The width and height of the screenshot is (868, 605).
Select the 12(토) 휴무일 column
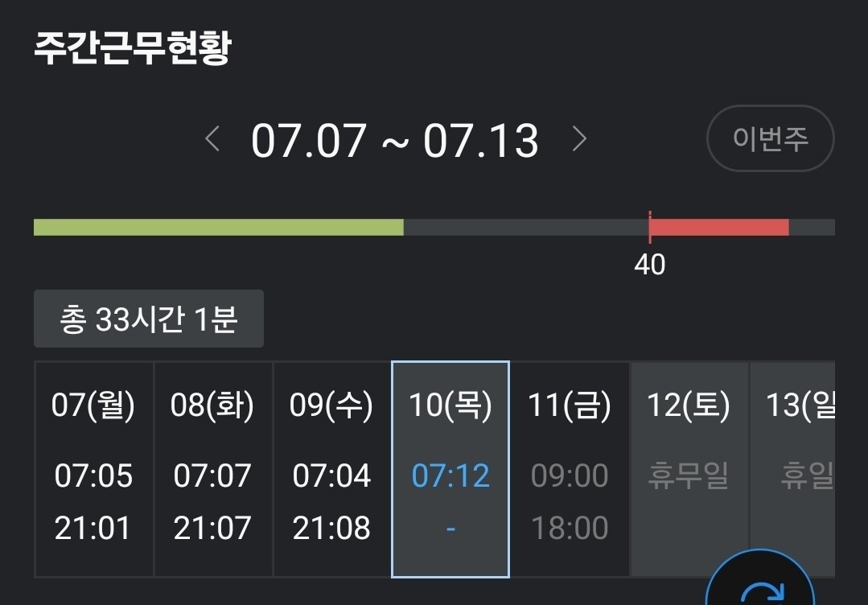(689, 469)
